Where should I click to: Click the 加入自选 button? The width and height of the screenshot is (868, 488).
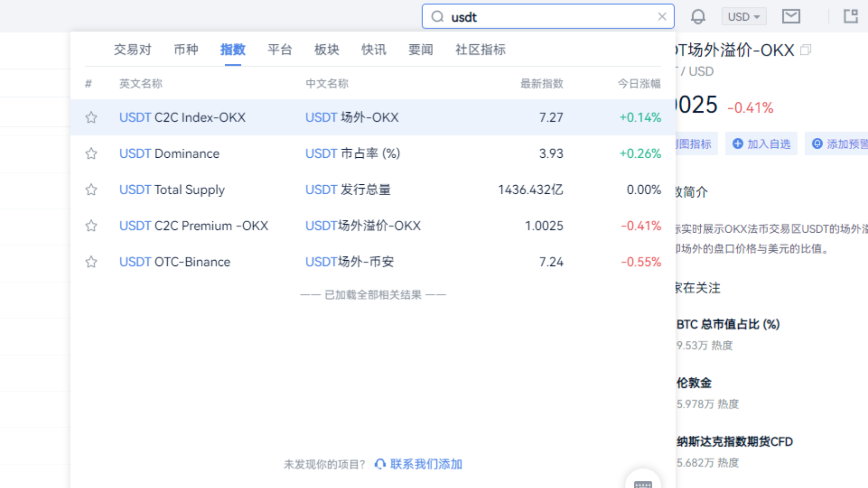761,144
